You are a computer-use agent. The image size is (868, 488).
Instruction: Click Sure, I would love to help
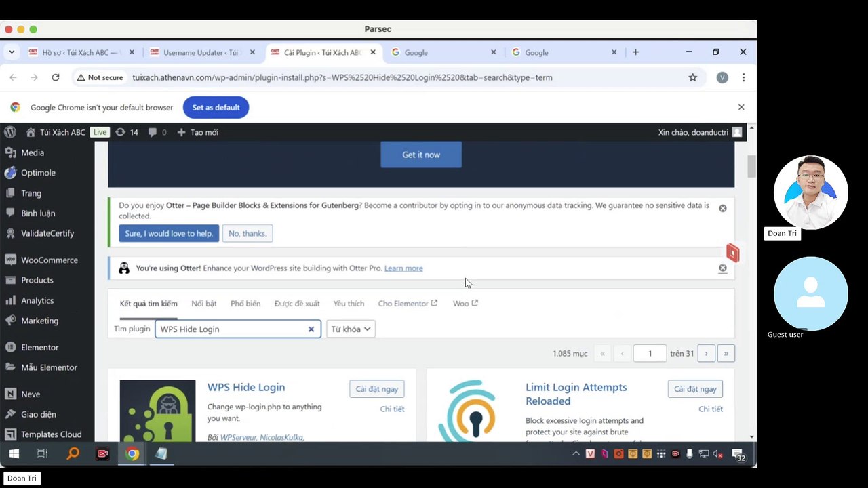pos(169,233)
